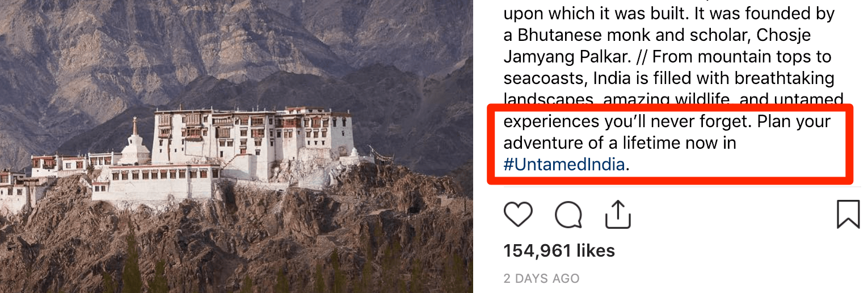Viewport: 868px width, 293px height.
Task: Click the caption line mentioning Jamyang Palkar
Action: (667, 57)
